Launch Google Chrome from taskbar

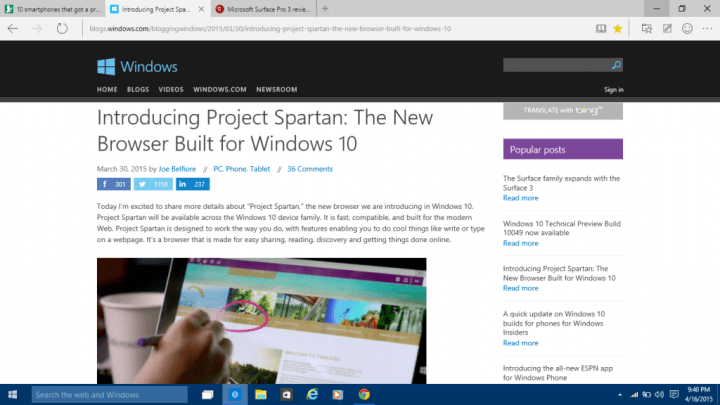pyautogui.click(x=364, y=394)
